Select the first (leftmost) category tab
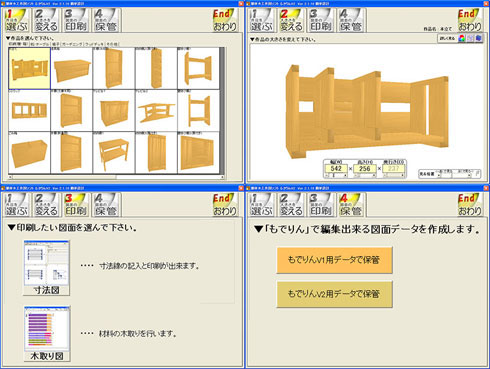Screen dimensions: 490x369 click(x=18, y=44)
